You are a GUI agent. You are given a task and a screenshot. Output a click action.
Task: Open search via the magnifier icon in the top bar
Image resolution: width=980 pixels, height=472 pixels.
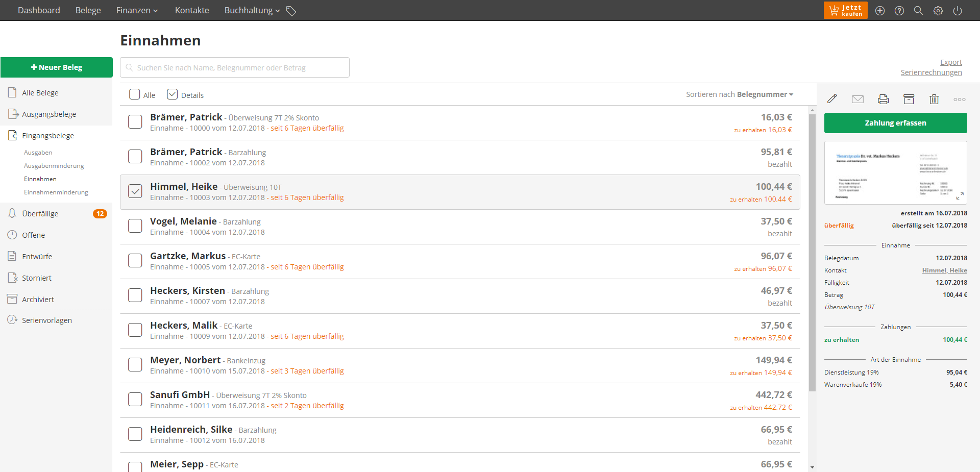coord(918,11)
